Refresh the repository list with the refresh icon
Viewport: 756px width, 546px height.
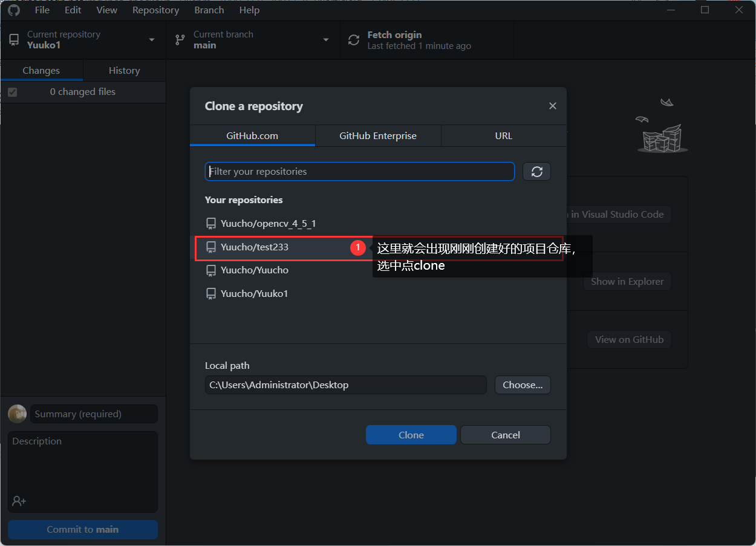tap(536, 172)
